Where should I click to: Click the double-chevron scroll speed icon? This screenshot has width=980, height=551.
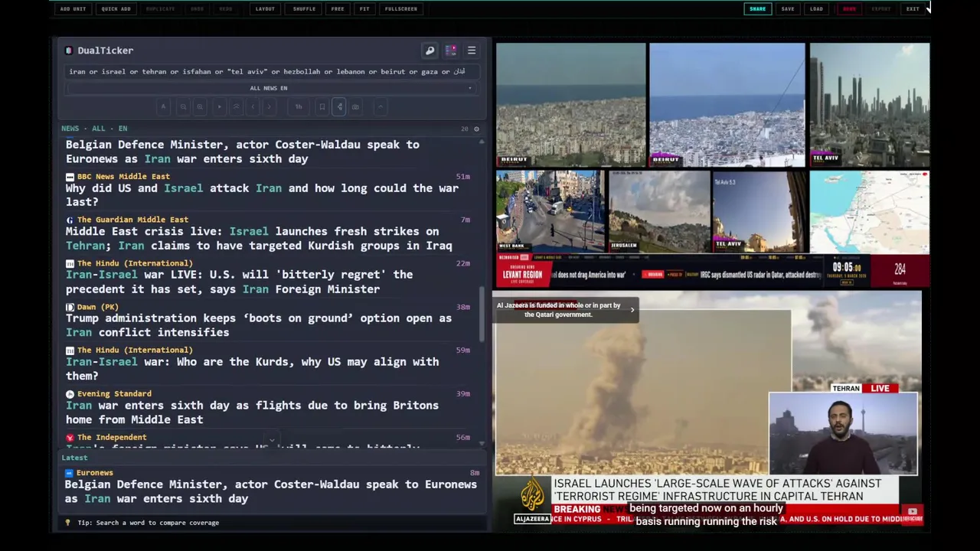tap(236, 106)
